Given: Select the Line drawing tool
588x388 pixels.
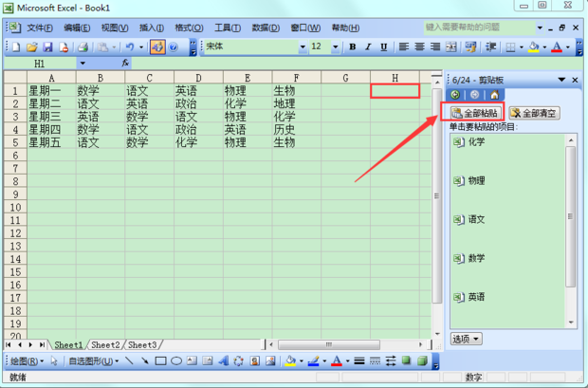Looking at the screenshot, I should click(129, 361).
